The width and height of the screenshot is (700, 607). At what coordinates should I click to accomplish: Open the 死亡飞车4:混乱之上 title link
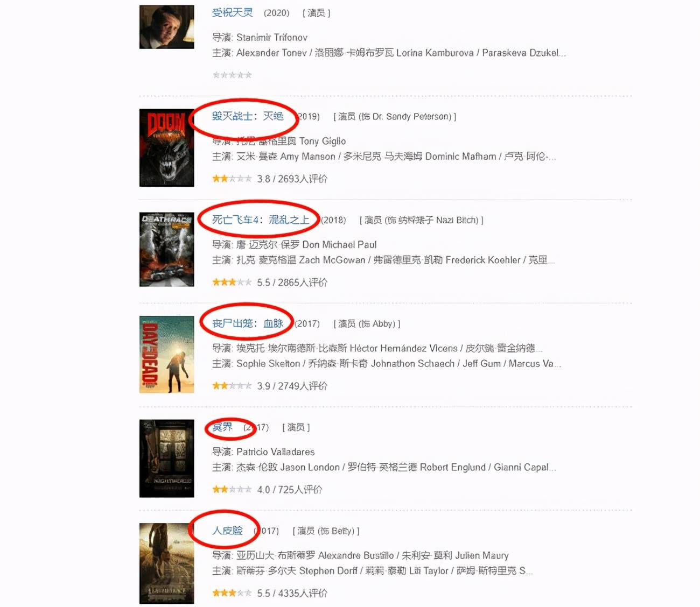261,220
